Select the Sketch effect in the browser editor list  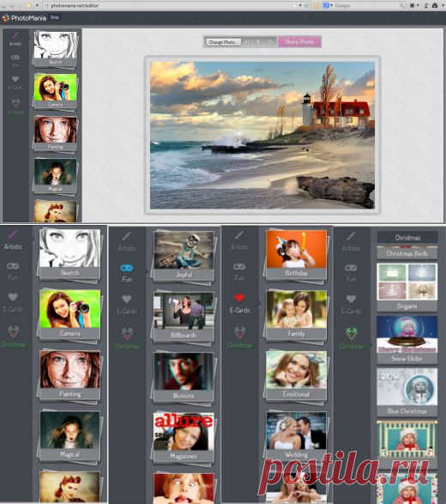pyautogui.click(x=55, y=49)
